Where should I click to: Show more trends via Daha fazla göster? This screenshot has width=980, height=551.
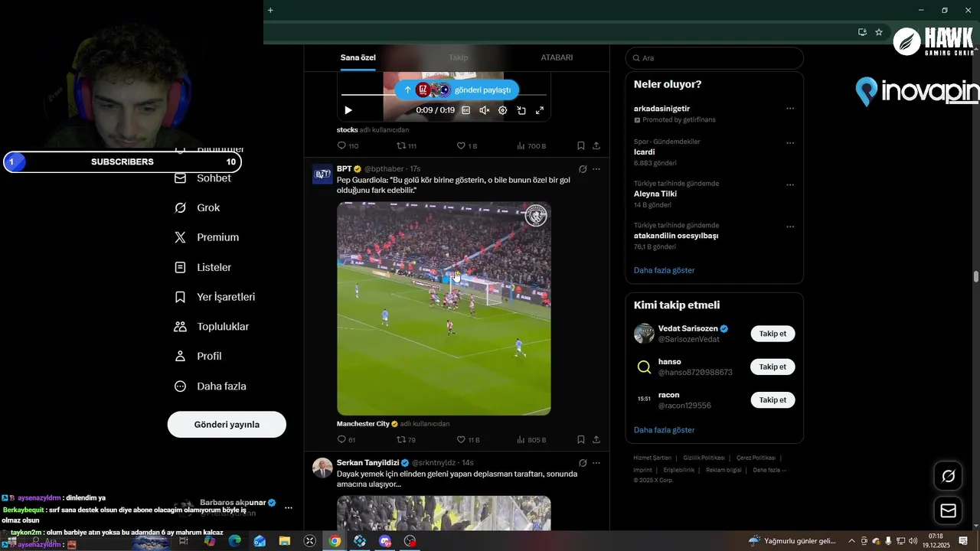pos(664,270)
